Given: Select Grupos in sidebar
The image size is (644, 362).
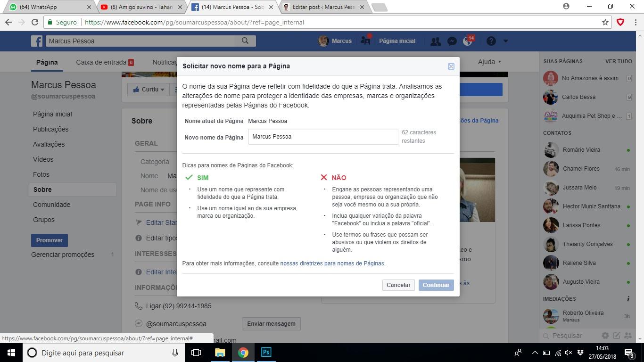Looking at the screenshot, I should (43, 220).
